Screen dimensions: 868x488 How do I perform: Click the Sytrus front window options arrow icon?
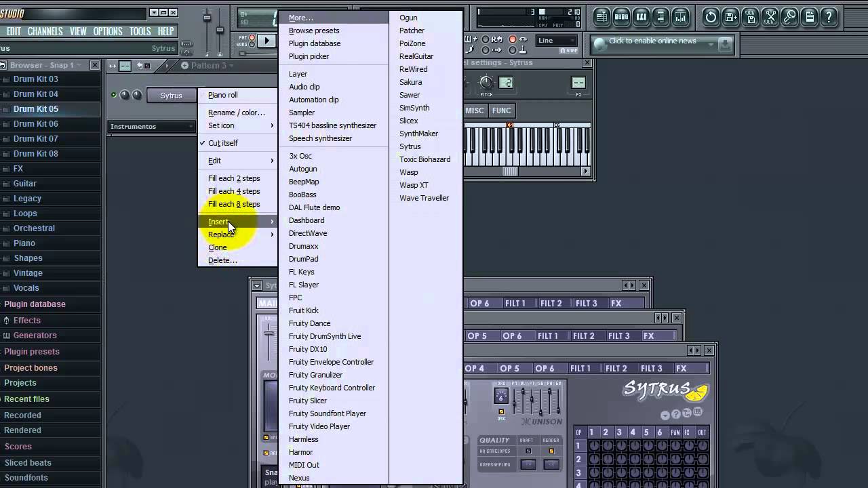click(x=665, y=415)
